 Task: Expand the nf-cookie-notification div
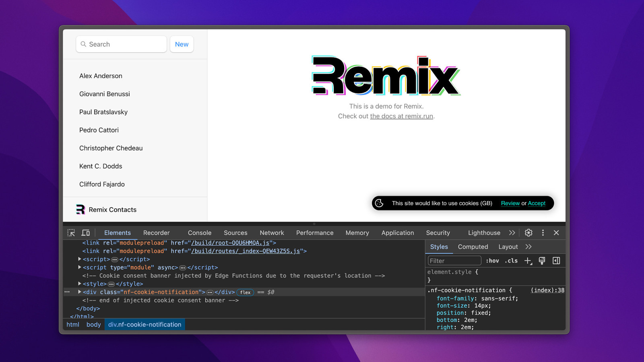pos(80,292)
